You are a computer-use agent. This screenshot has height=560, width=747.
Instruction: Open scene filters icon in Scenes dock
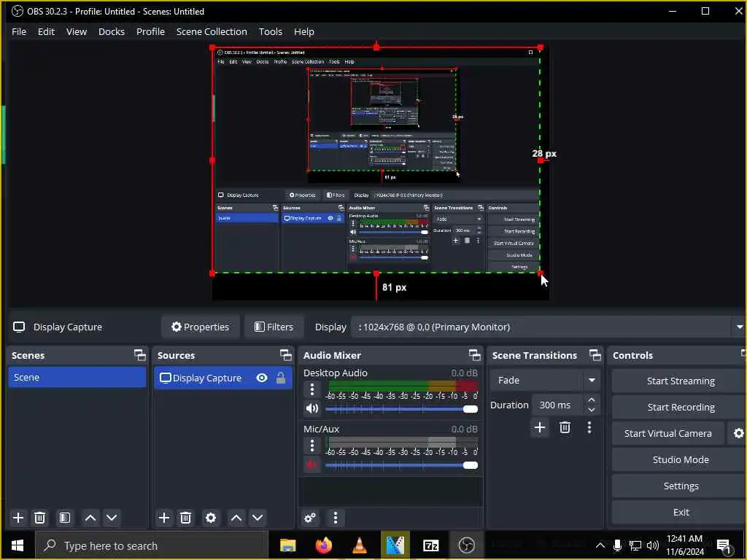(x=65, y=518)
